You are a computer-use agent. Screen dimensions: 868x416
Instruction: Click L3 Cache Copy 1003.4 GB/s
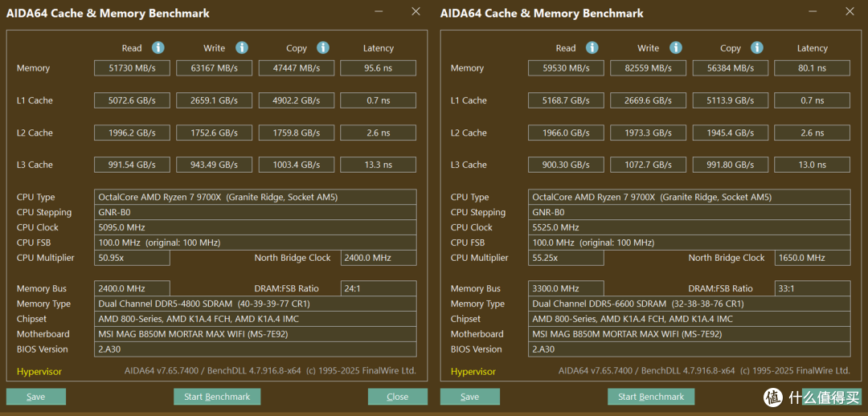click(296, 165)
